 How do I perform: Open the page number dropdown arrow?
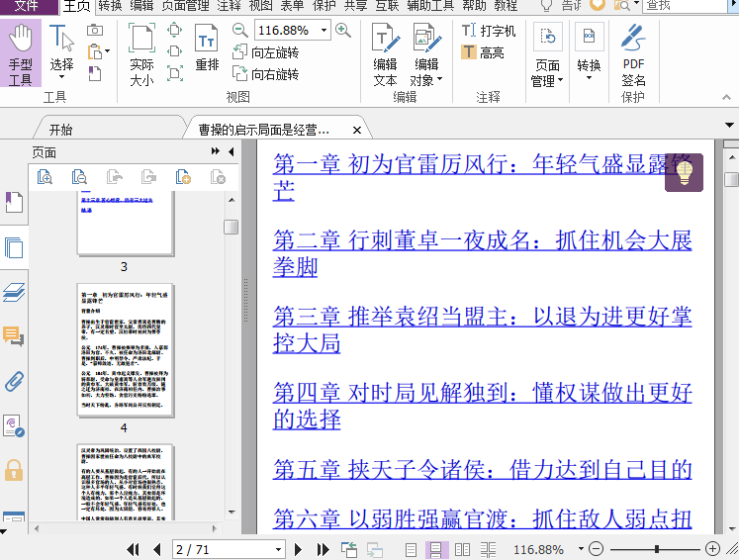click(279, 549)
